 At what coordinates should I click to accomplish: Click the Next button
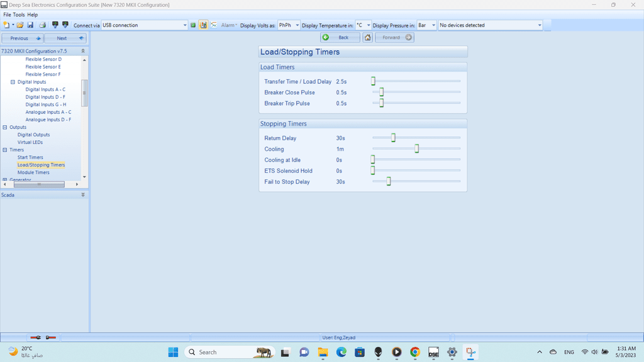(65, 38)
